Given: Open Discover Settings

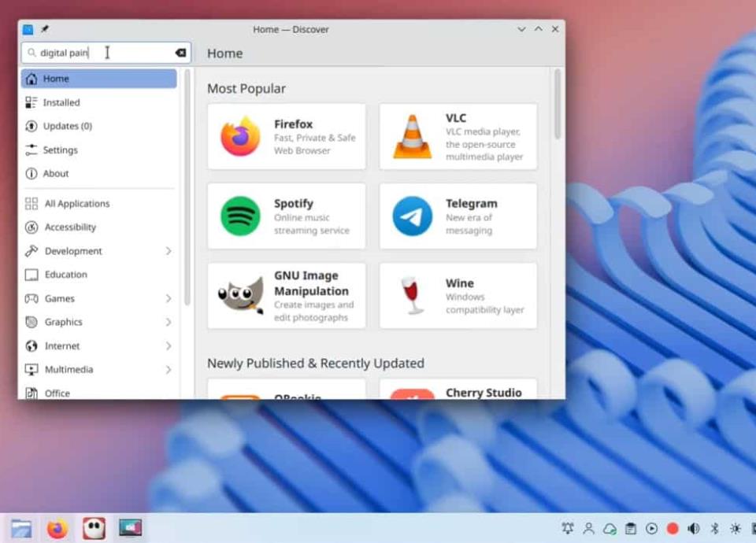Looking at the screenshot, I should point(99,150).
